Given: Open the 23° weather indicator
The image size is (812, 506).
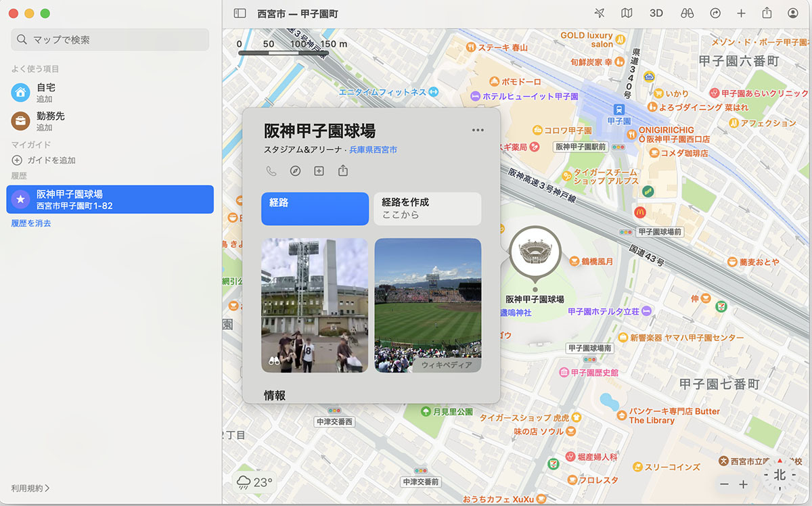Looking at the screenshot, I should [x=254, y=482].
